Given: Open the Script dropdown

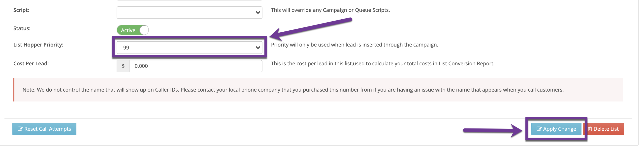Looking at the screenshot, I should pos(189,13).
